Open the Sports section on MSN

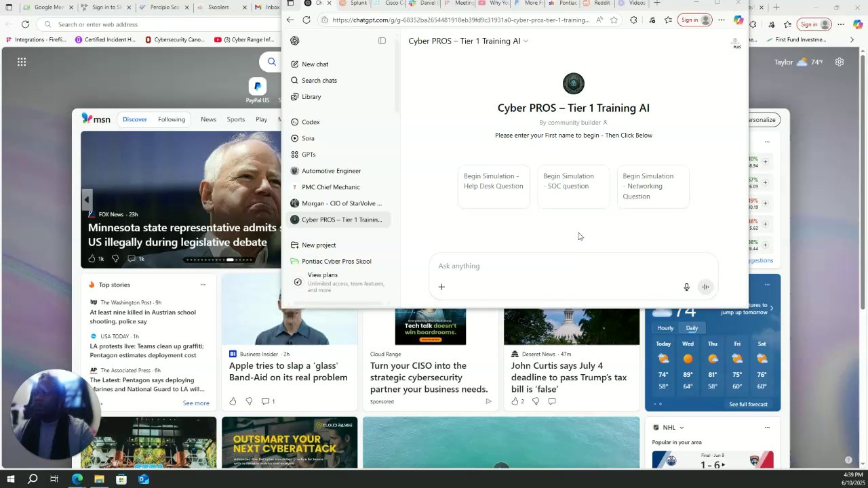pos(236,120)
